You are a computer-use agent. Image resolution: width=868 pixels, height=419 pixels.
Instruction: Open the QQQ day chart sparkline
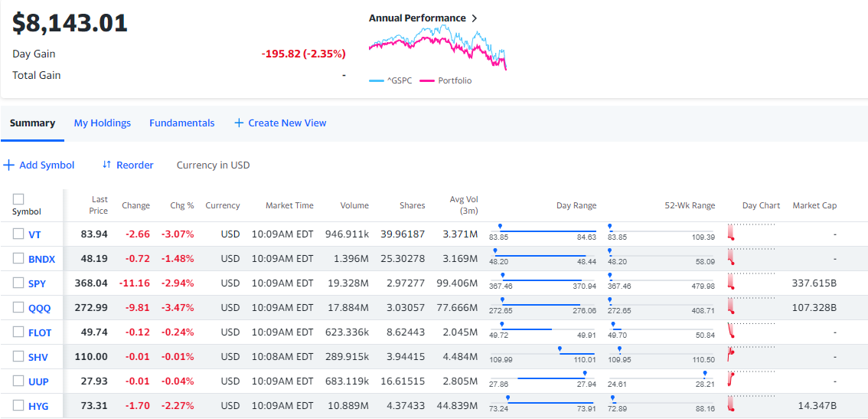751,306
